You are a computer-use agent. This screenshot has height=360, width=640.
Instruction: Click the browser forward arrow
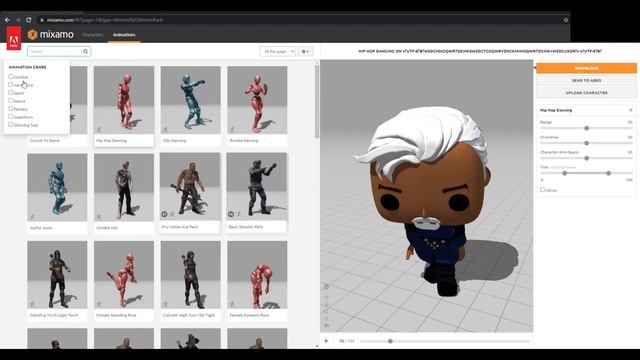click(x=18, y=20)
